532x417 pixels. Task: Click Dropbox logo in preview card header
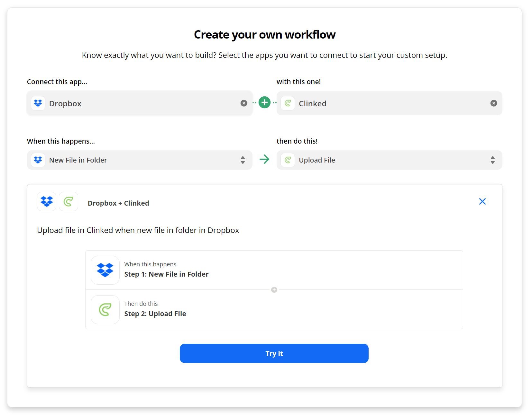pyautogui.click(x=47, y=201)
